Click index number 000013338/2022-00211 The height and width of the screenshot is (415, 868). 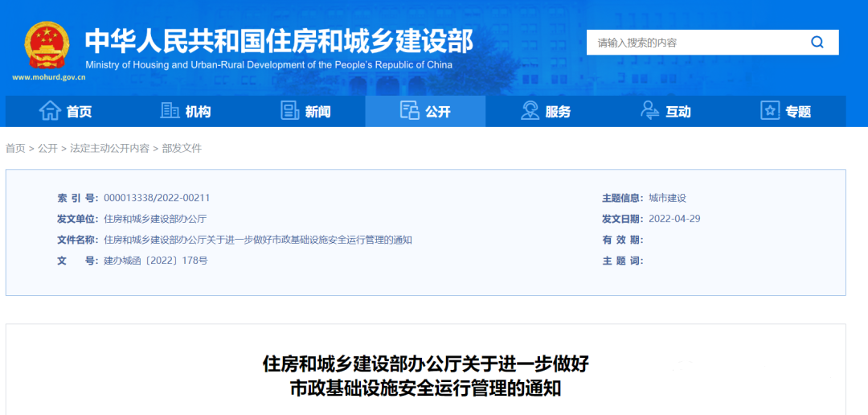click(157, 198)
